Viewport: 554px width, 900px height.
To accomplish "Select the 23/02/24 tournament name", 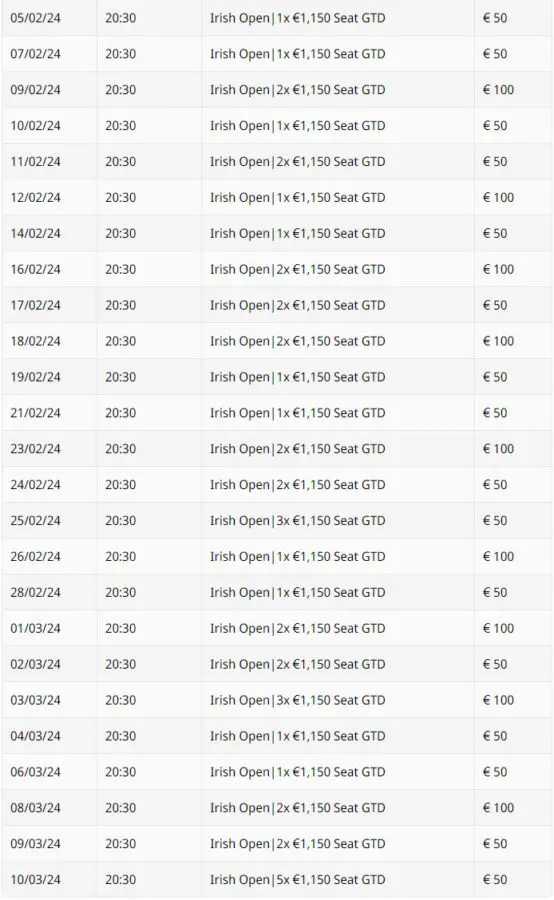I will [x=297, y=449].
